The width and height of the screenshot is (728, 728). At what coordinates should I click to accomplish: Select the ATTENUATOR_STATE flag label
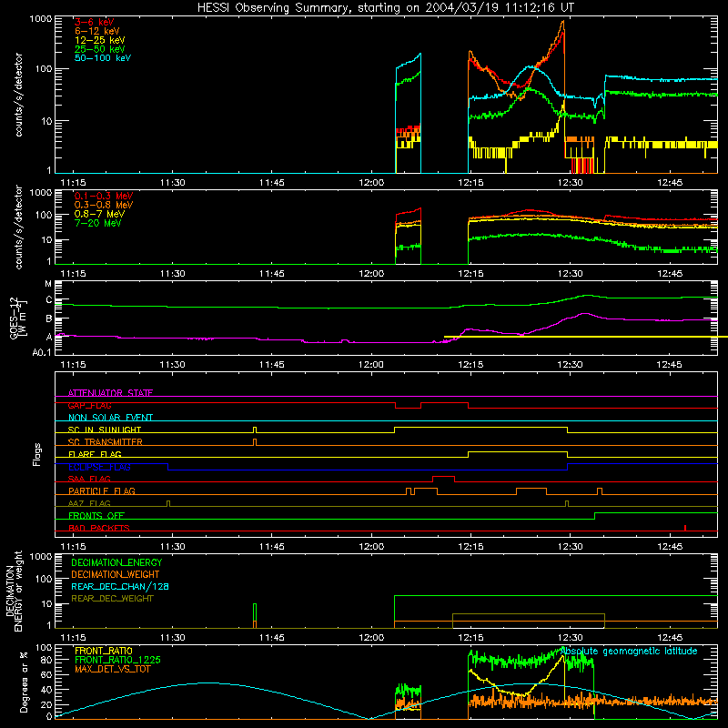click(110, 393)
